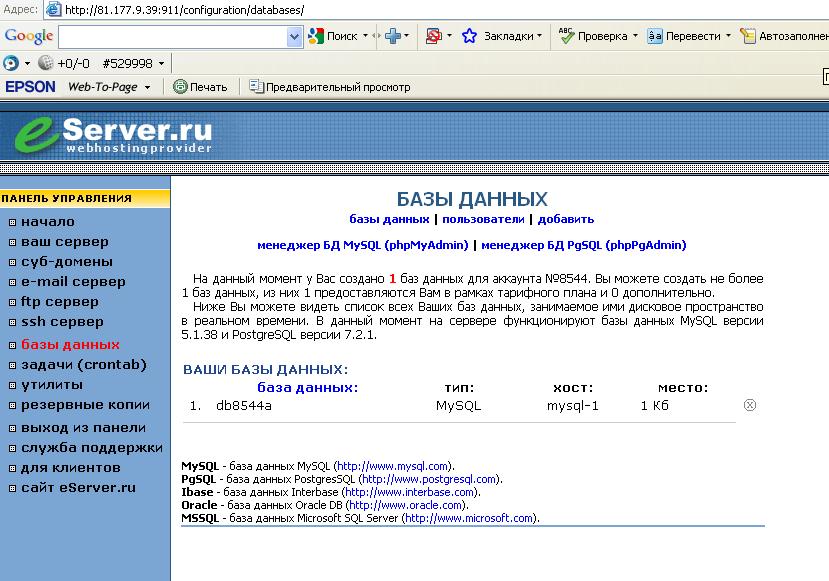Open the ваш сервер menu item
This screenshot has height=581, width=829.
[x=65, y=242]
